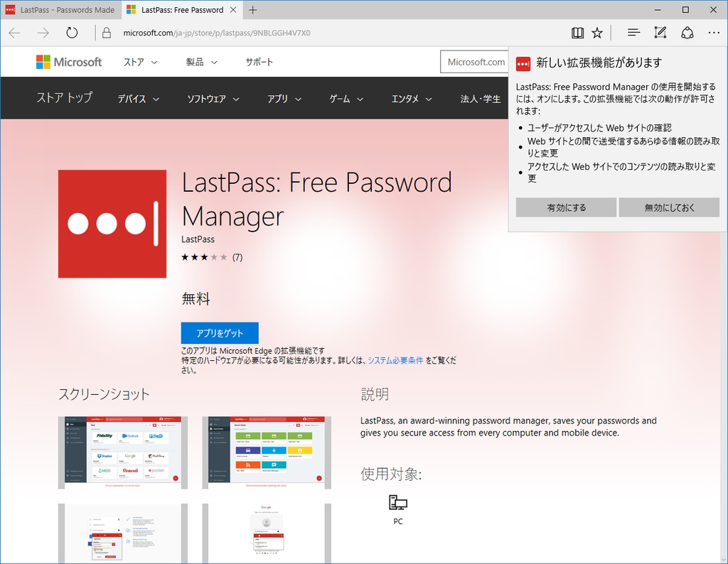Select the LastPass: Free Password tab

(182, 10)
